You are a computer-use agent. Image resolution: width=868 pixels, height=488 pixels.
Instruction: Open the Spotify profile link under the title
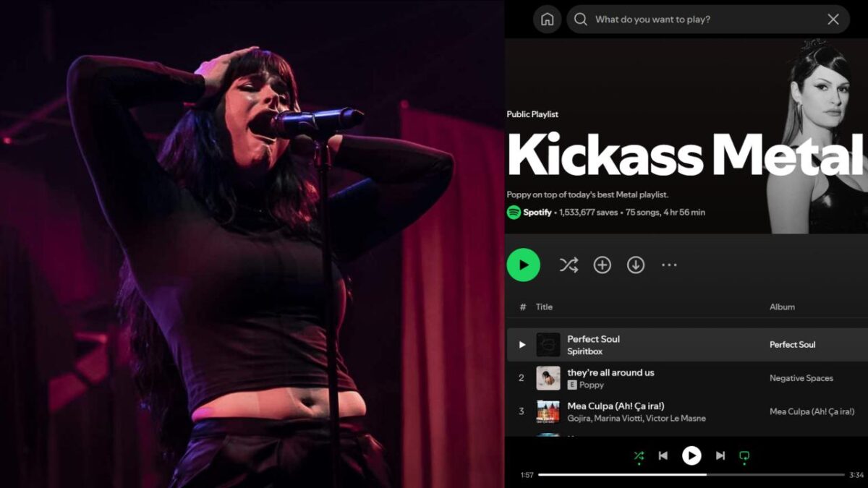[x=537, y=213]
